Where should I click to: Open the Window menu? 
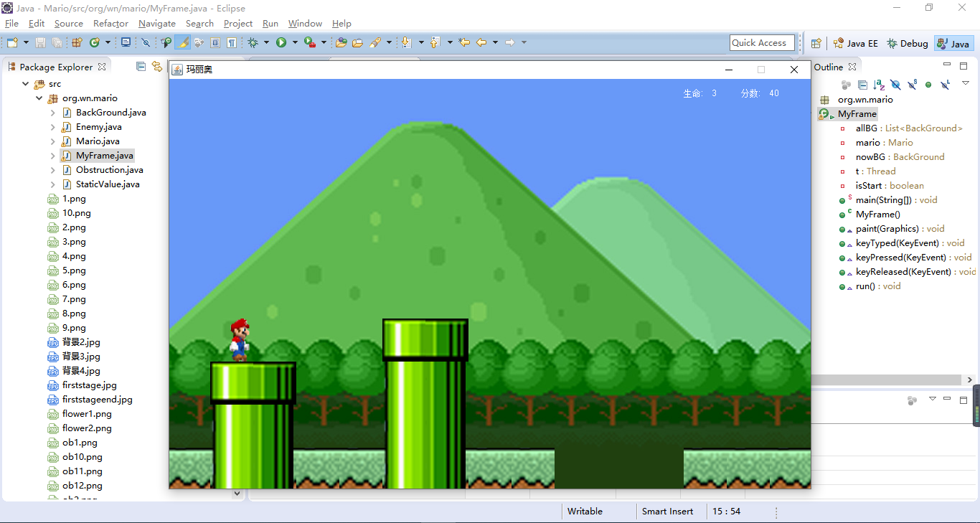(305, 24)
